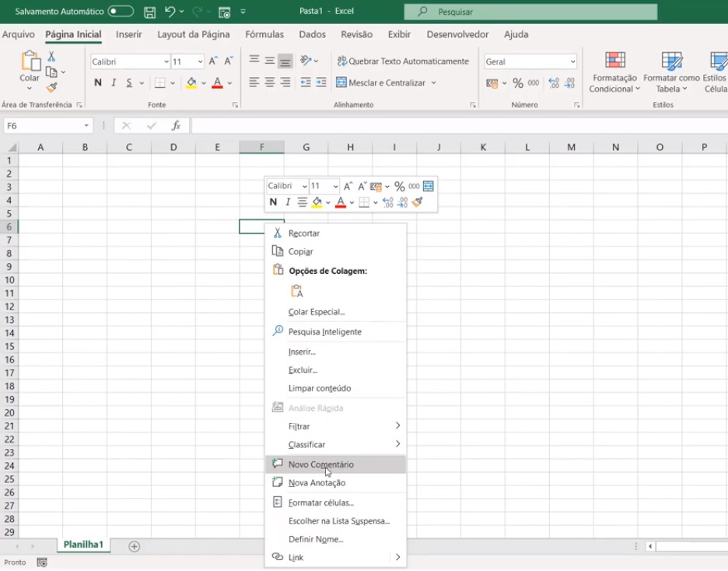Open Formatar como Tabela menu
728x571 pixels.
[671, 72]
